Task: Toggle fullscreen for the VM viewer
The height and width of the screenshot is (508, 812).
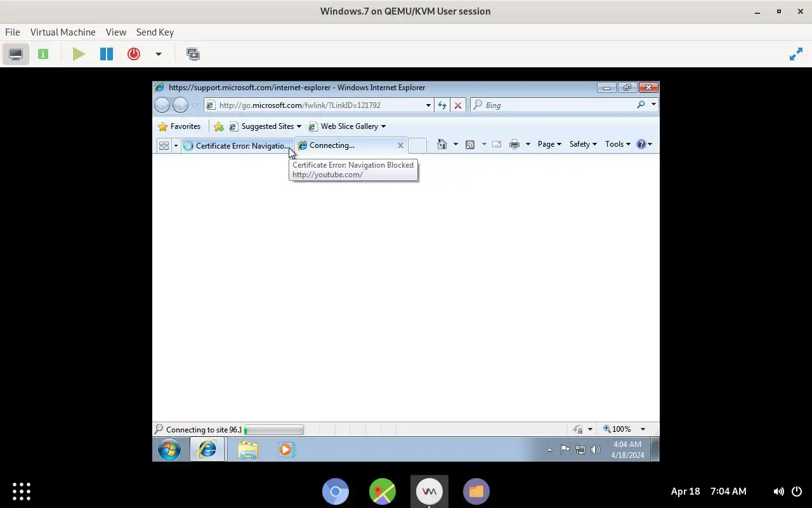Action: pos(796,54)
